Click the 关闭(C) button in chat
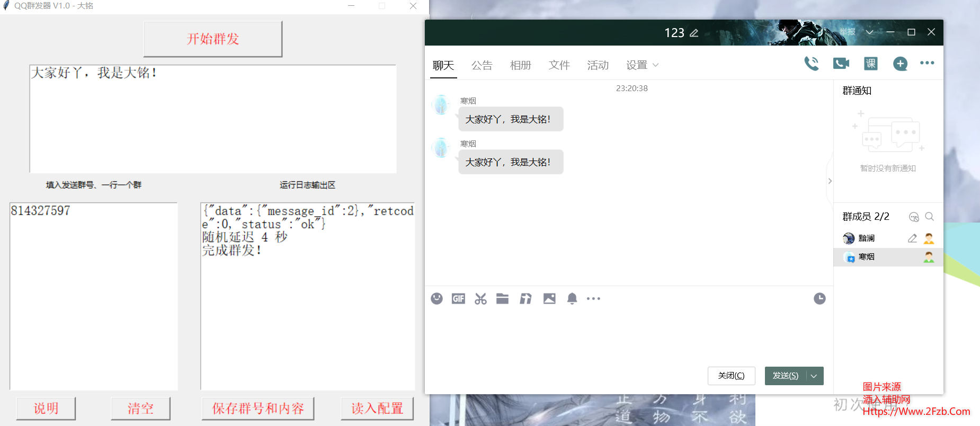This screenshot has height=426, width=980. click(x=731, y=376)
